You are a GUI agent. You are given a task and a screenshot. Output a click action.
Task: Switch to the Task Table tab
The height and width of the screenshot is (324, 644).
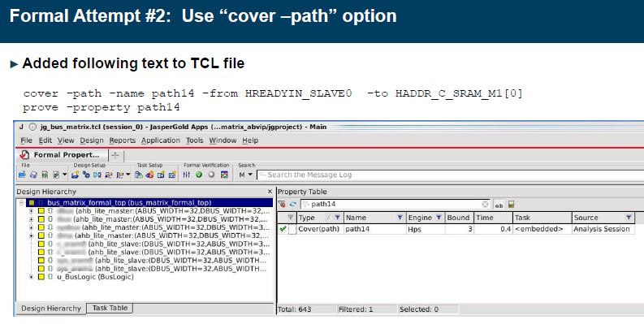coord(110,308)
